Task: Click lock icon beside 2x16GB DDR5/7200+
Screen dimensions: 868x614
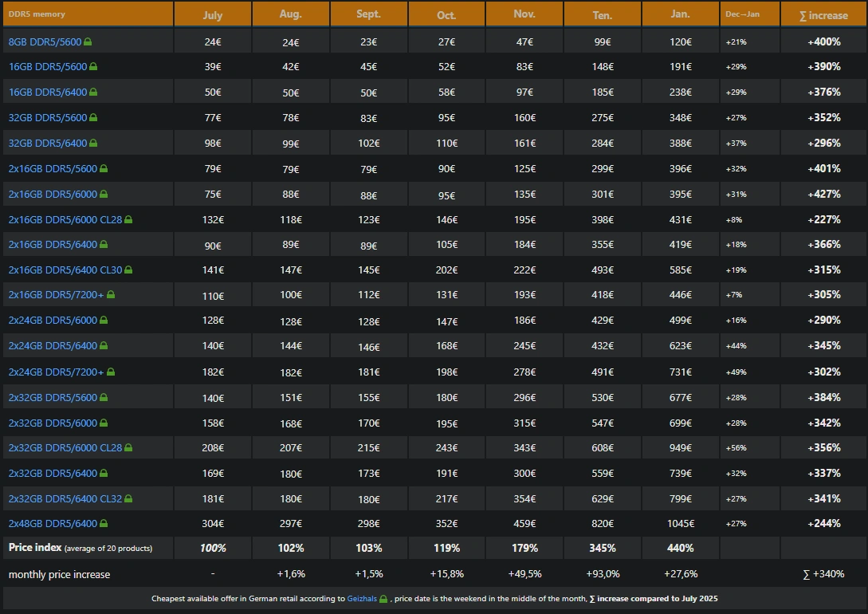Action: click(x=111, y=295)
